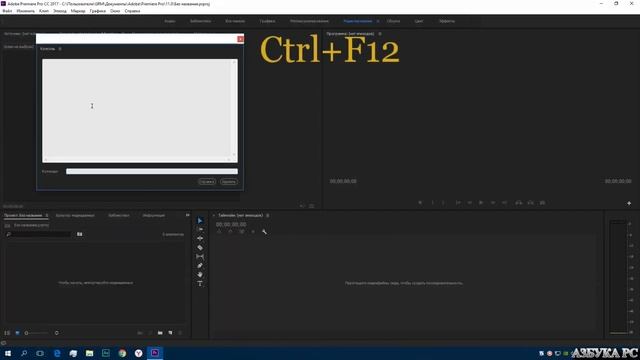Viewport: 640px width, 360px height.
Task: Step back one frame in Program monitor
Action: [469, 202]
